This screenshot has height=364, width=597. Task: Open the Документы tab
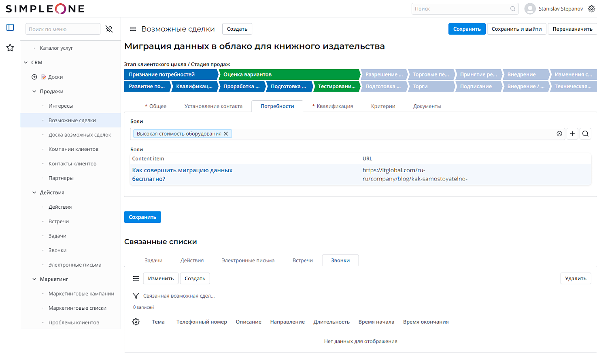[x=427, y=106]
